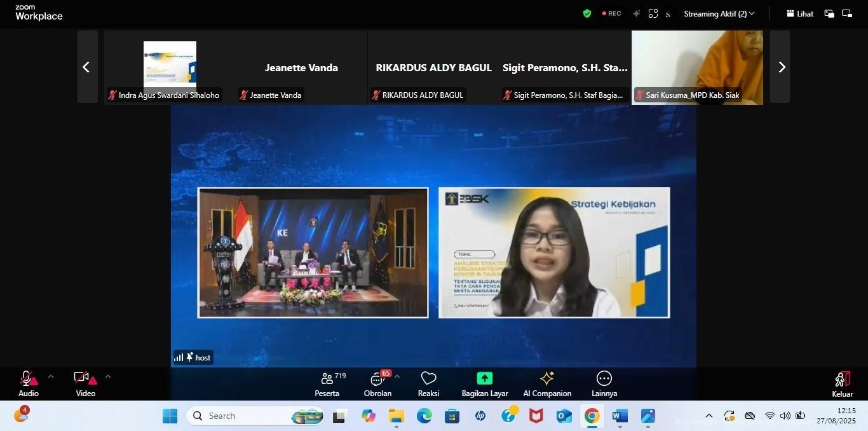Screen dimensions: 868x431
Task: Expand video options chevron next to Video
Action: 108,377
